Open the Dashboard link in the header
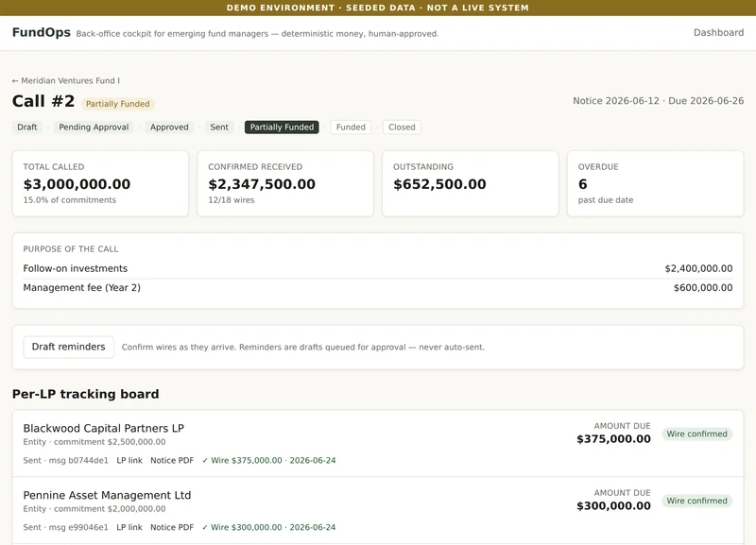The width and height of the screenshot is (756, 545). 718,33
